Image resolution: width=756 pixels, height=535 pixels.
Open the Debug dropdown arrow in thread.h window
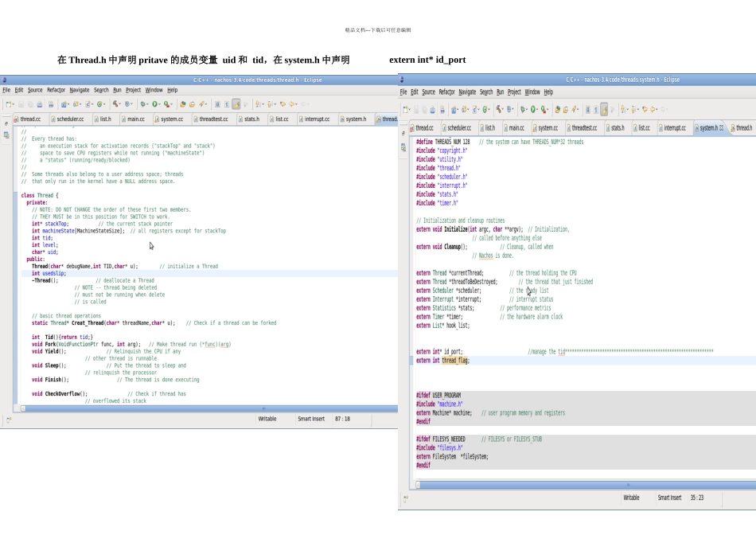coord(149,103)
